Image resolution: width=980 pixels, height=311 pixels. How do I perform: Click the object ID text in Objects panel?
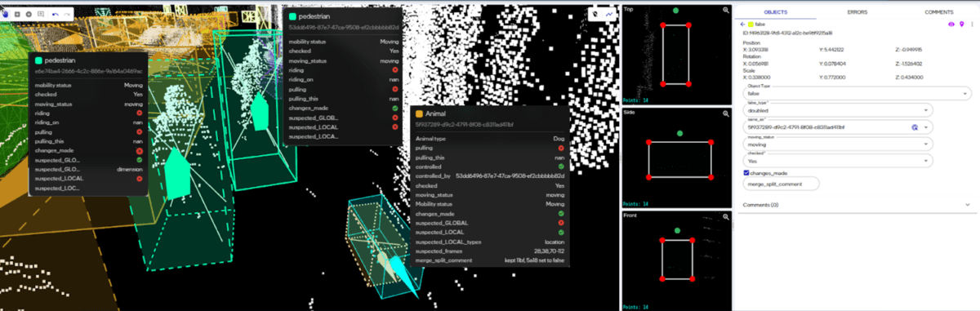(x=787, y=33)
